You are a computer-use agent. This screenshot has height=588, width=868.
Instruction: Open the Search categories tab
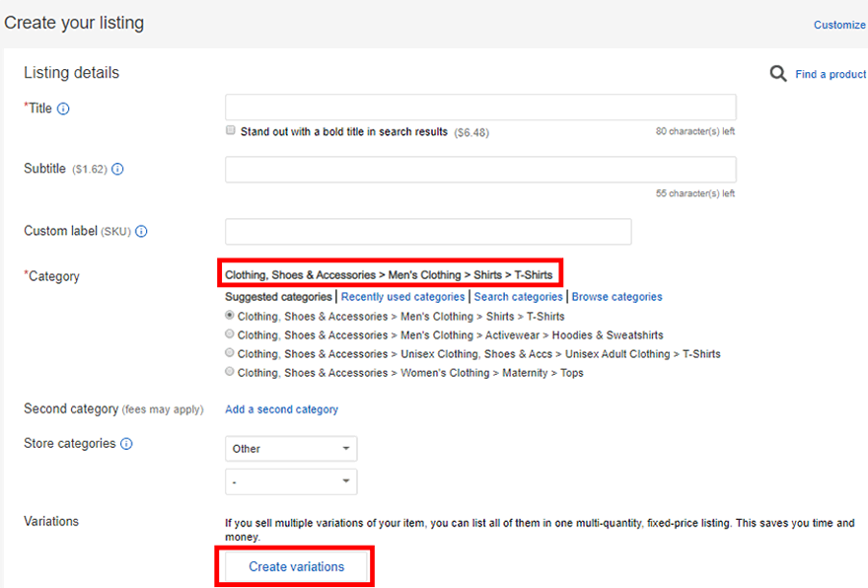pyautogui.click(x=518, y=297)
